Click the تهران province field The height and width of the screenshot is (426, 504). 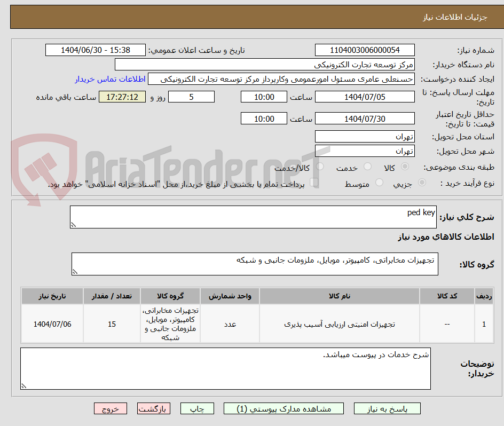click(365, 136)
